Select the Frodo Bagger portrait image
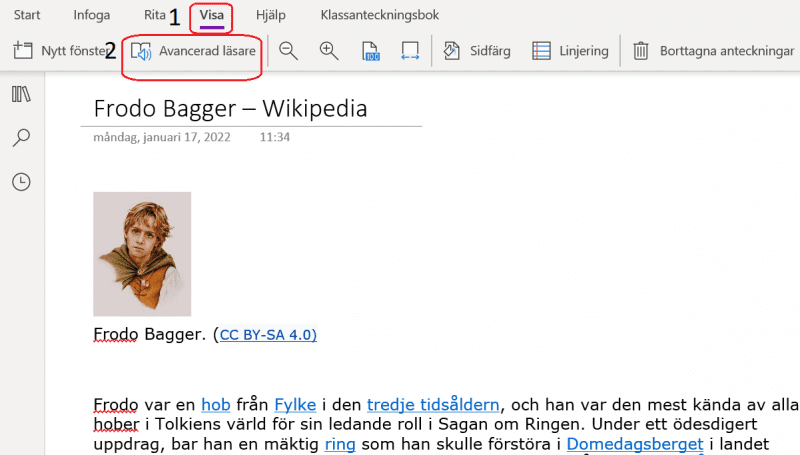The image size is (800, 455). (x=142, y=254)
